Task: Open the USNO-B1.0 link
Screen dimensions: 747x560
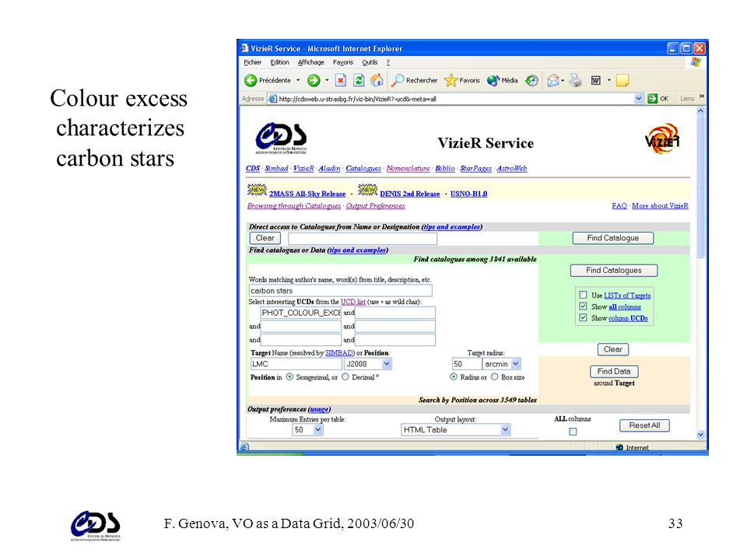Action: [468, 194]
